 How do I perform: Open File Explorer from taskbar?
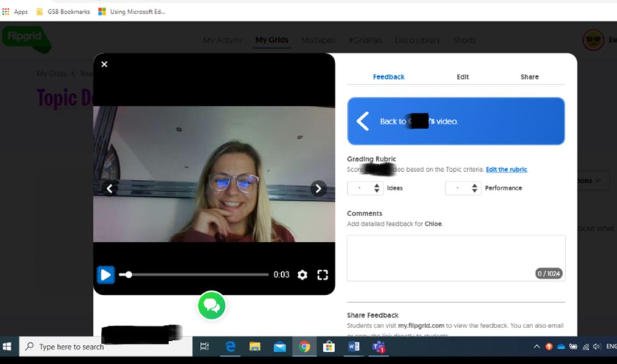255,346
